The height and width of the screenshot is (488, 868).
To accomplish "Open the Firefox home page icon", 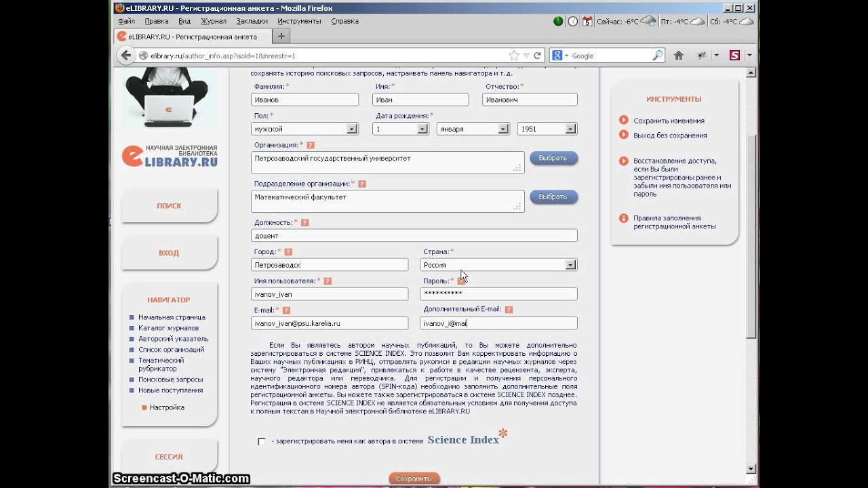I will tap(678, 56).
